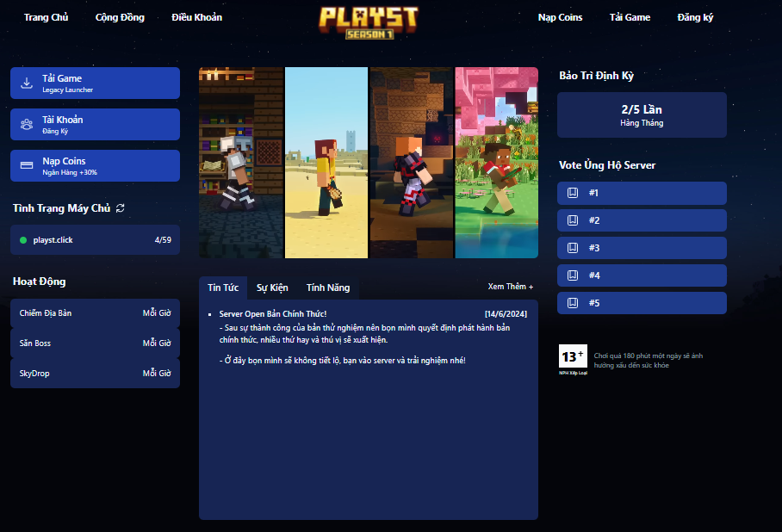Click the desert character banner image
The image size is (782, 532).
point(326,163)
